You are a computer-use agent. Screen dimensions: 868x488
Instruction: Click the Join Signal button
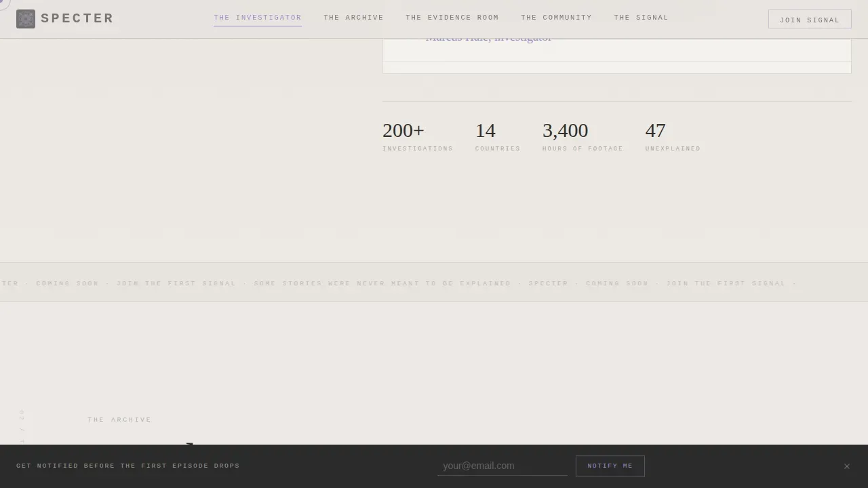(810, 20)
